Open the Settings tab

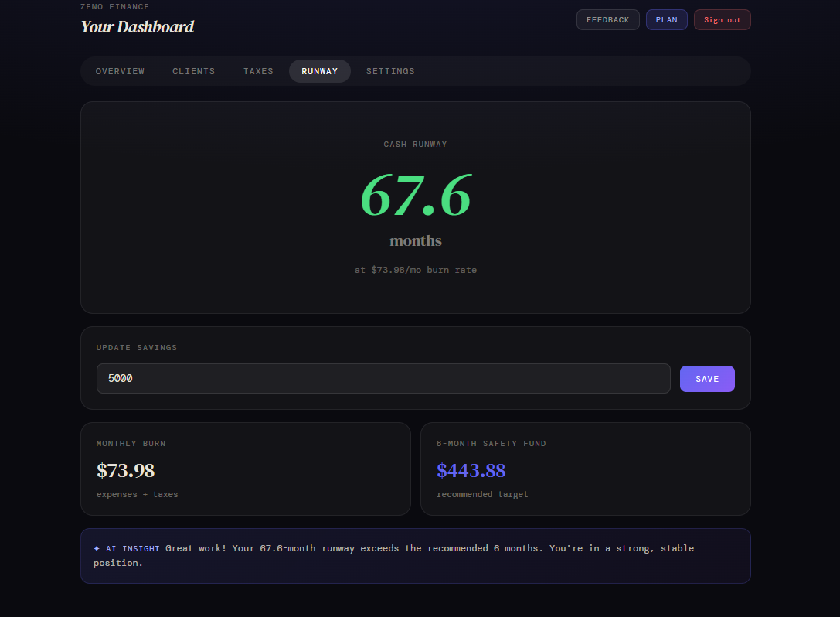(390, 71)
